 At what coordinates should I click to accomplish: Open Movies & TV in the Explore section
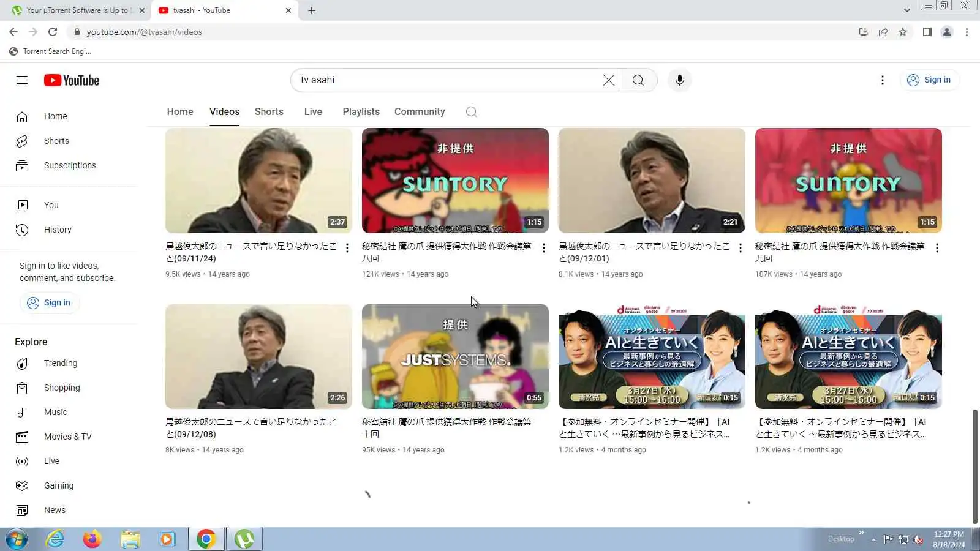pos(69,437)
